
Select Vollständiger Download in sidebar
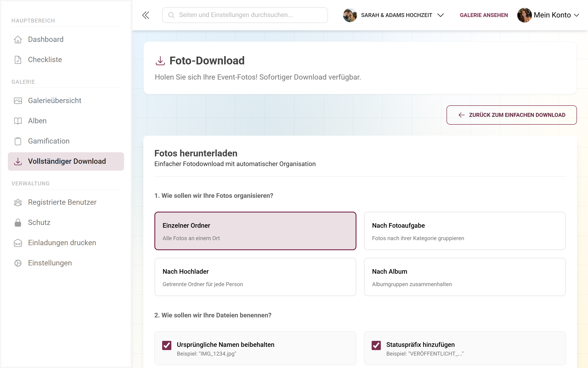click(x=66, y=161)
